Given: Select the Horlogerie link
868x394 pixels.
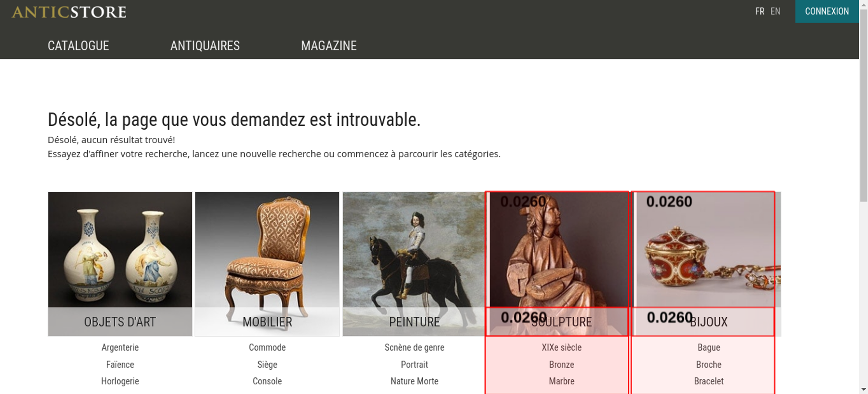Looking at the screenshot, I should pyautogui.click(x=120, y=381).
